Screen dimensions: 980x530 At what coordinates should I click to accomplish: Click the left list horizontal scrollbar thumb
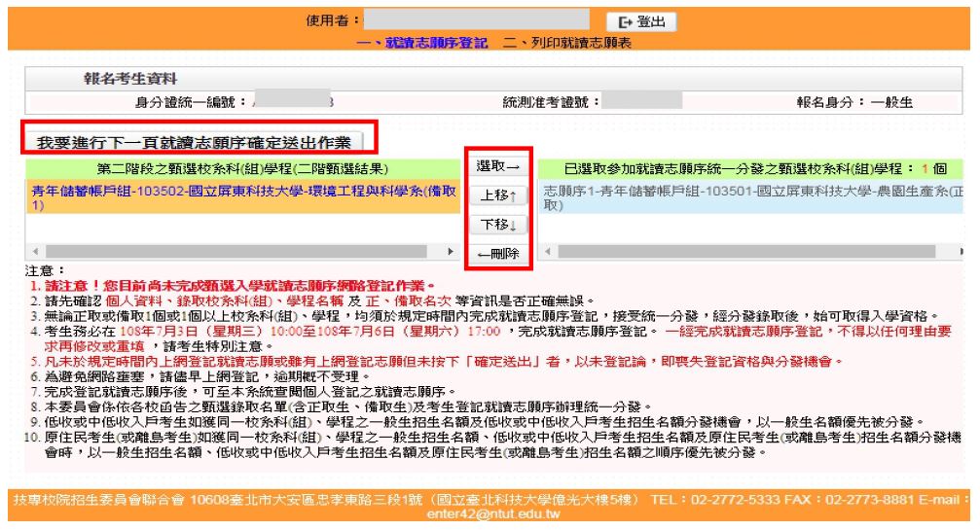pos(236,252)
